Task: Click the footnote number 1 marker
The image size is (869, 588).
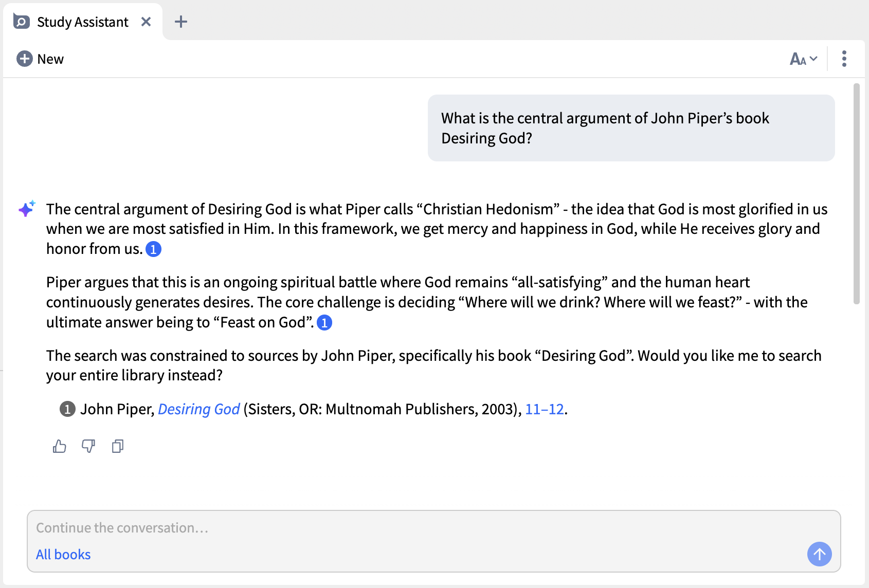Action: click(x=67, y=409)
